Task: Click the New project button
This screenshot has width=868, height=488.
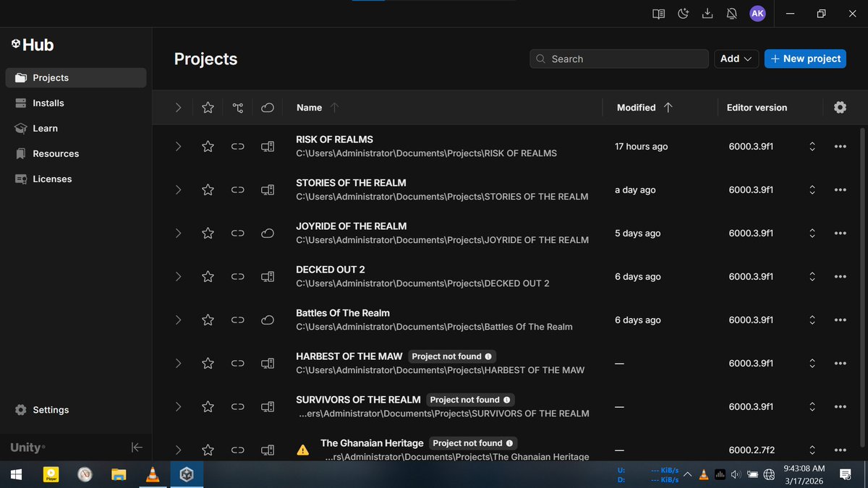Action: pos(806,59)
